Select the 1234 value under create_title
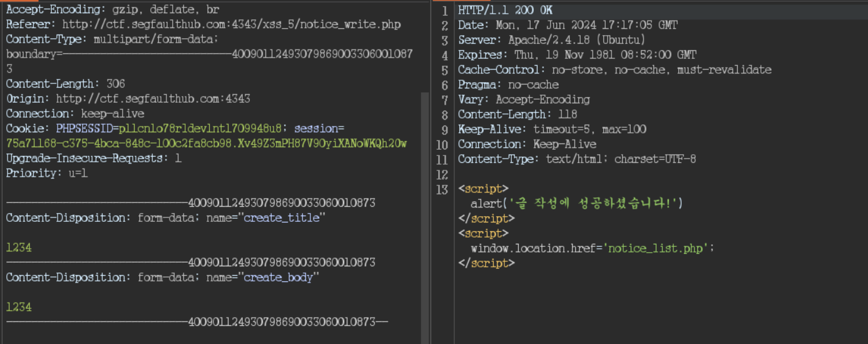 coord(19,248)
